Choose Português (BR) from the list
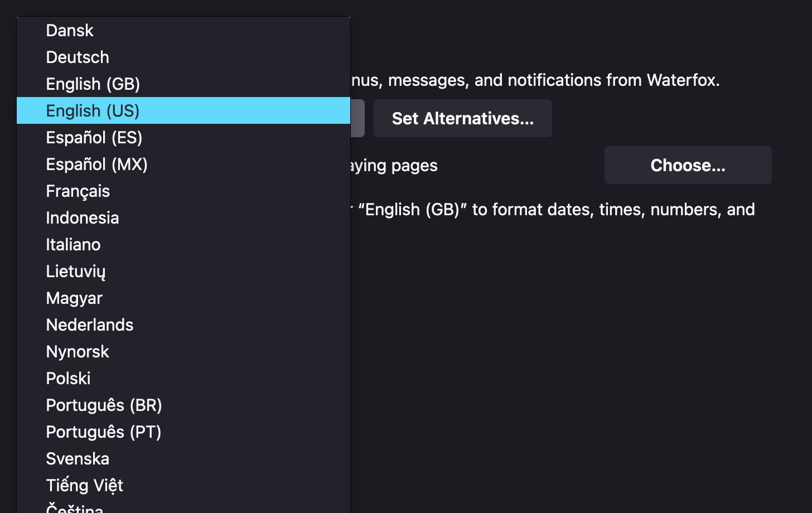 pyautogui.click(x=104, y=405)
